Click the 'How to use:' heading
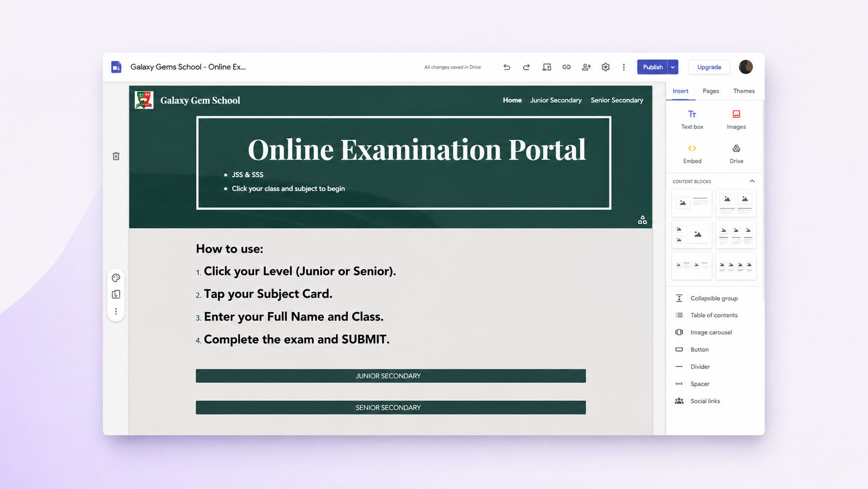The height and width of the screenshot is (489, 868). click(x=229, y=249)
